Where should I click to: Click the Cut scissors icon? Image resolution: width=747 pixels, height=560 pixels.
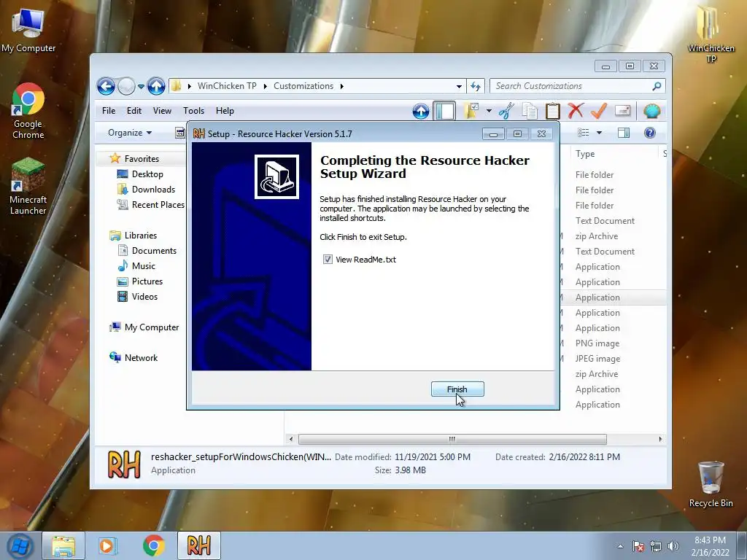pos(506,111)
